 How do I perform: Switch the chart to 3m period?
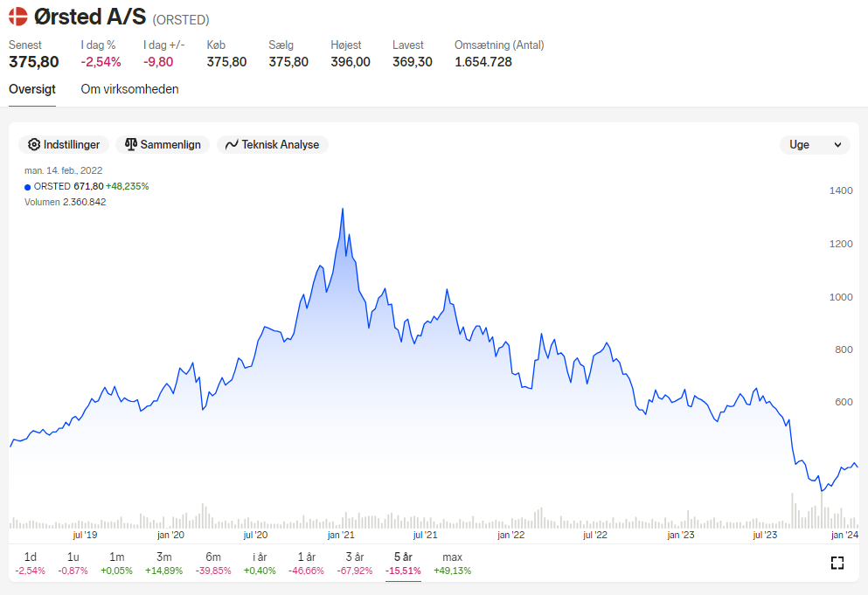[163, 564]
